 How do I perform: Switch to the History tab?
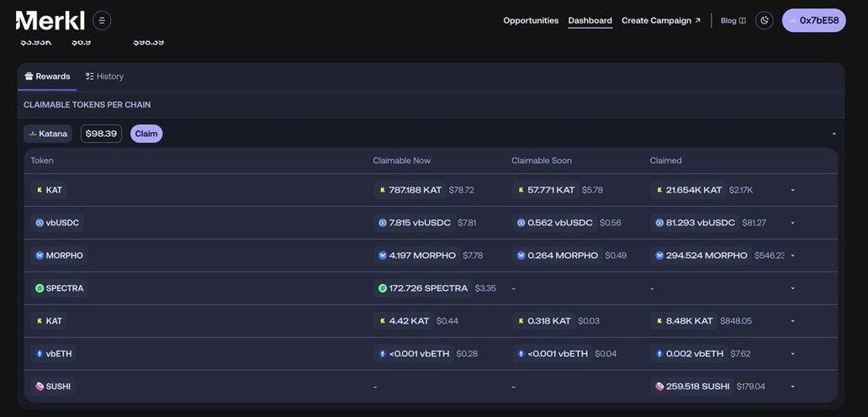point(105,77)
